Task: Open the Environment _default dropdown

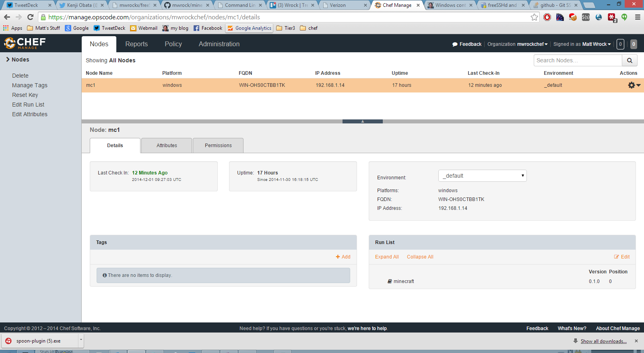Action: pyautogui.click(x=482, y=176)
